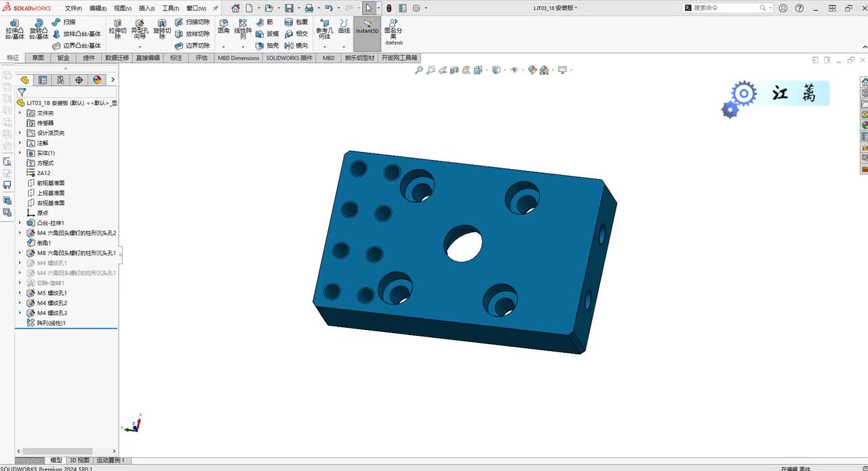
Task: Switch to the 3D 视图 bottom tab
Action: [79, 460]
